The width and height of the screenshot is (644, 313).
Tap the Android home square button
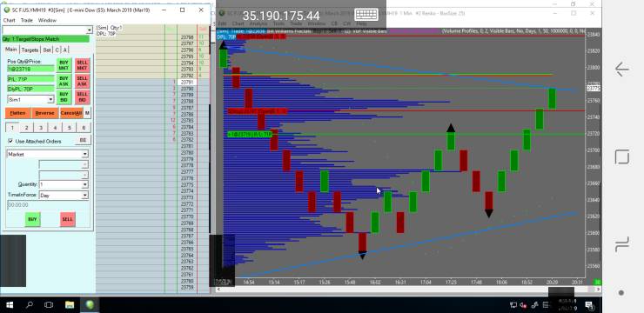pyautogui.click(x=622, y=156)
